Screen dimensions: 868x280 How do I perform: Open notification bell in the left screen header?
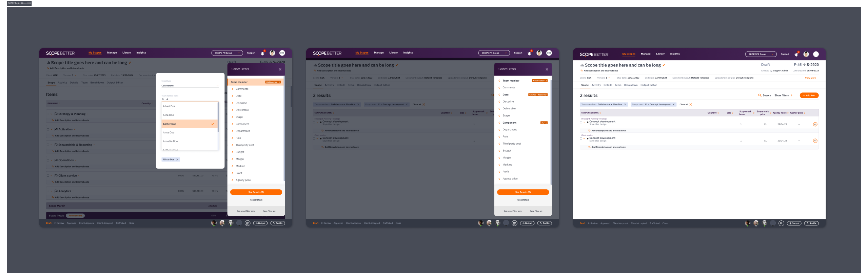point(262,53)
